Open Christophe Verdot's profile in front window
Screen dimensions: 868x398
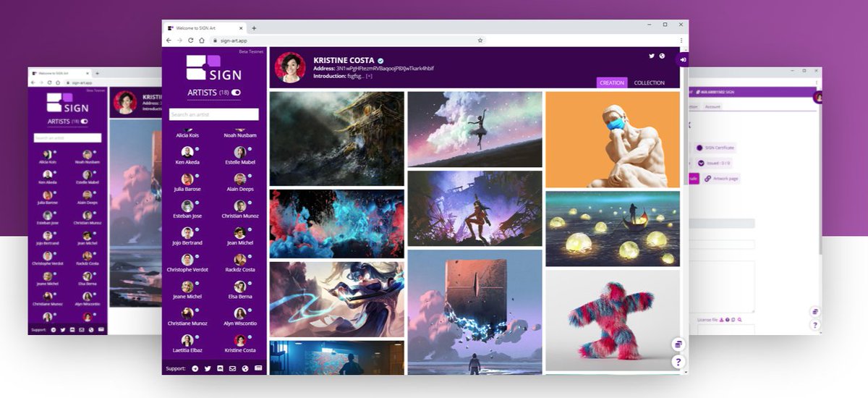tap(187, 264)
